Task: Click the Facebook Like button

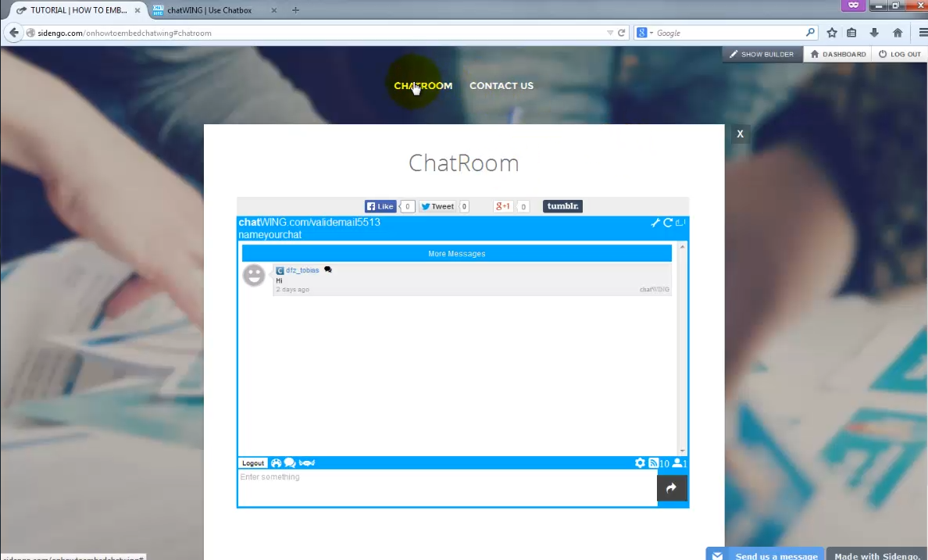Action: (380, 206)
